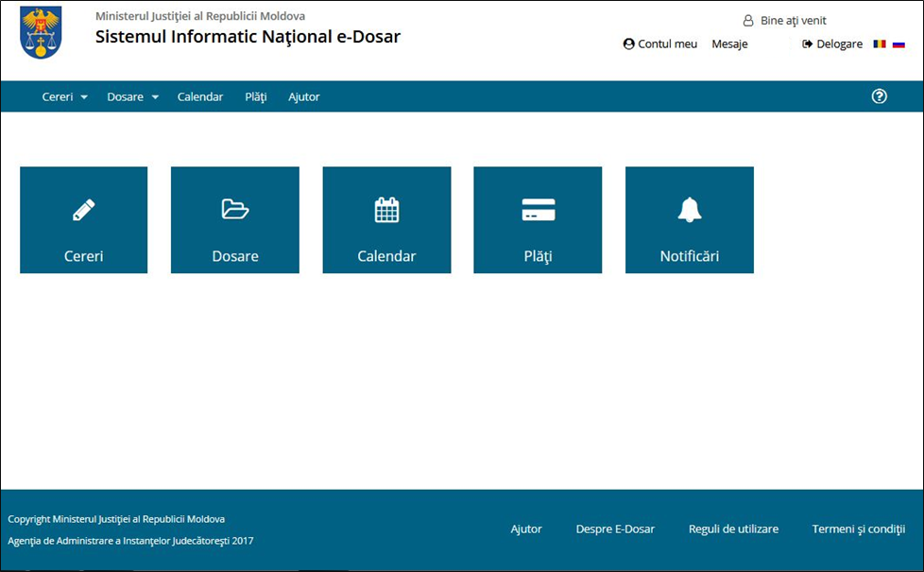Click the open folder icon on Dosare tile
Viewport: 924px width, 572px height.
(234, 210)
